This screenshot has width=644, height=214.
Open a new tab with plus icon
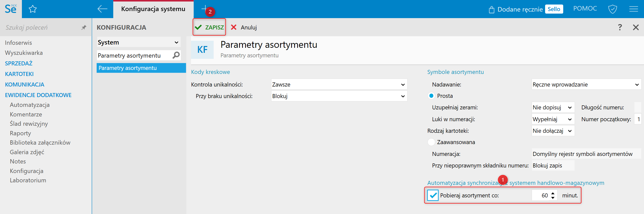click(x=204, y=9)
